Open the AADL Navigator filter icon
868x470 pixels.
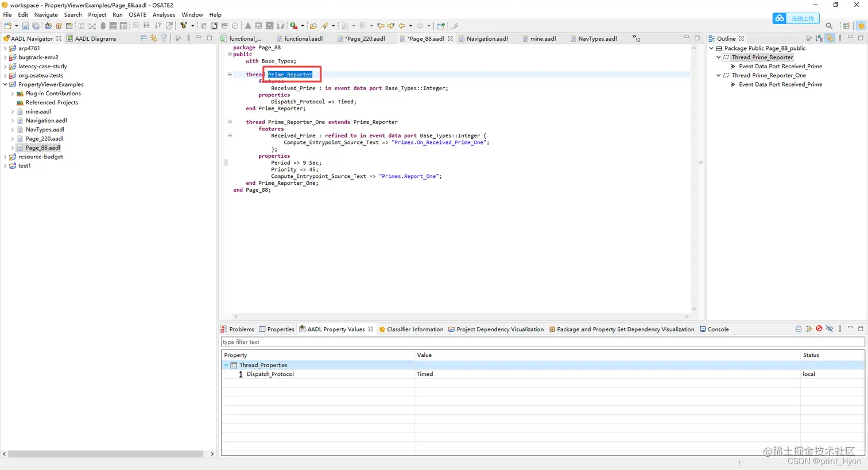tap(164, 38)
